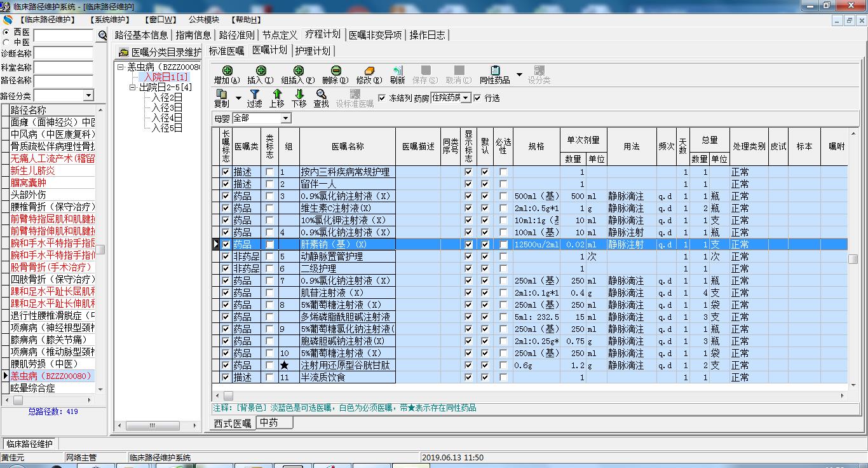Screen dimensions: 868x468
Task: Switch to the 路径基本信息 tab
Action: click(x=142, y=36)
